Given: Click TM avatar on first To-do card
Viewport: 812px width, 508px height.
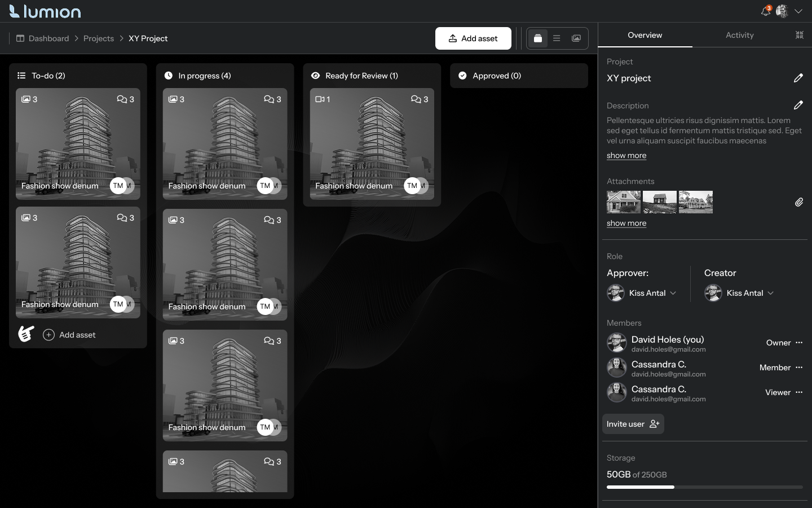Looking at the screenshot, I should 118,186.
